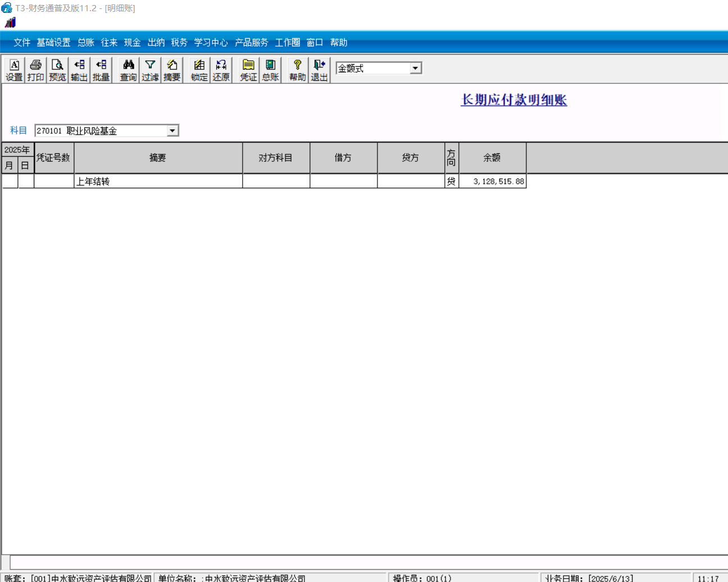Screen dimensions: 728x582
Task: Open the 总账 toolbar book icon
Action: click(x=270, y=70)
